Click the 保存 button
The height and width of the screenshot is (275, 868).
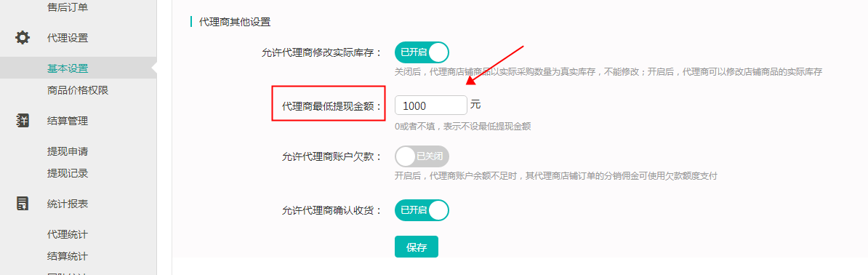pos(417,247)
